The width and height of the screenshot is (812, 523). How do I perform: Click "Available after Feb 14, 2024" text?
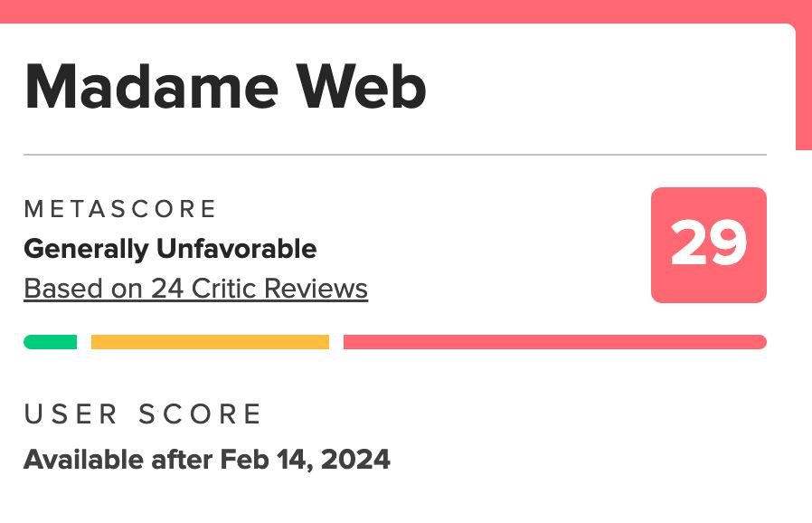point(207,459)
